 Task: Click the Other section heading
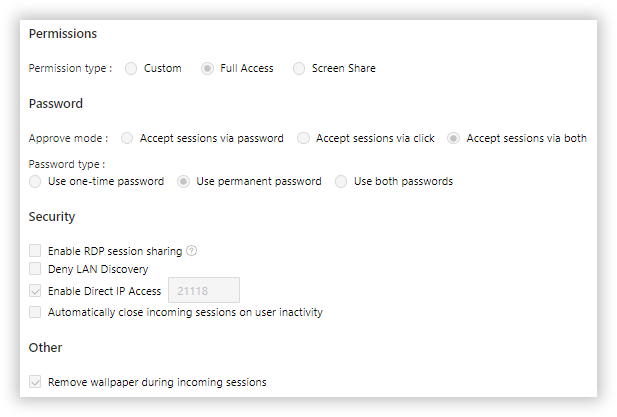click(x=45, y=347)
